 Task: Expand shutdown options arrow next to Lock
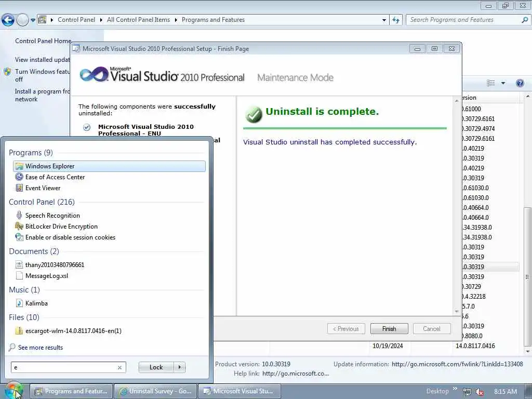point(179,367)
